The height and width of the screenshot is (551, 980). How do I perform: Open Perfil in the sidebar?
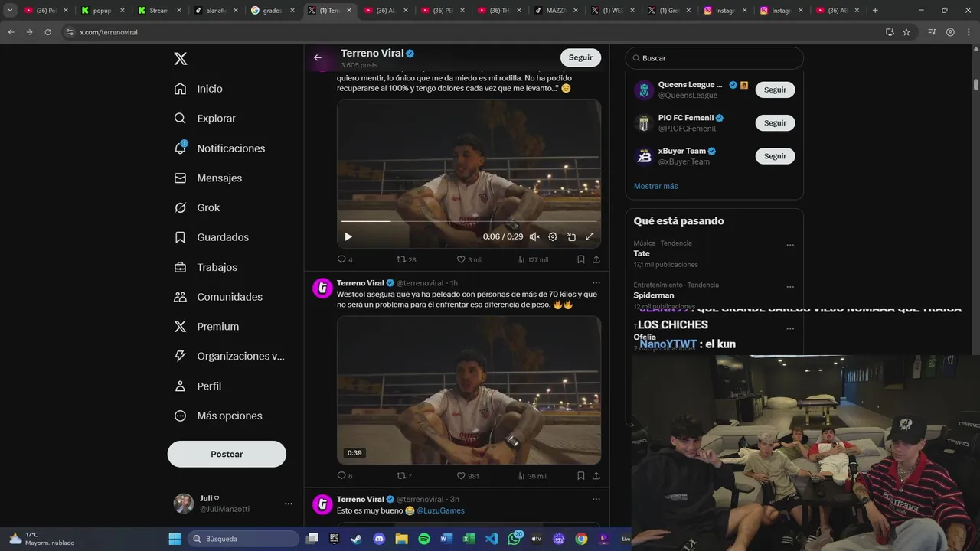click(x=198, y=386)
